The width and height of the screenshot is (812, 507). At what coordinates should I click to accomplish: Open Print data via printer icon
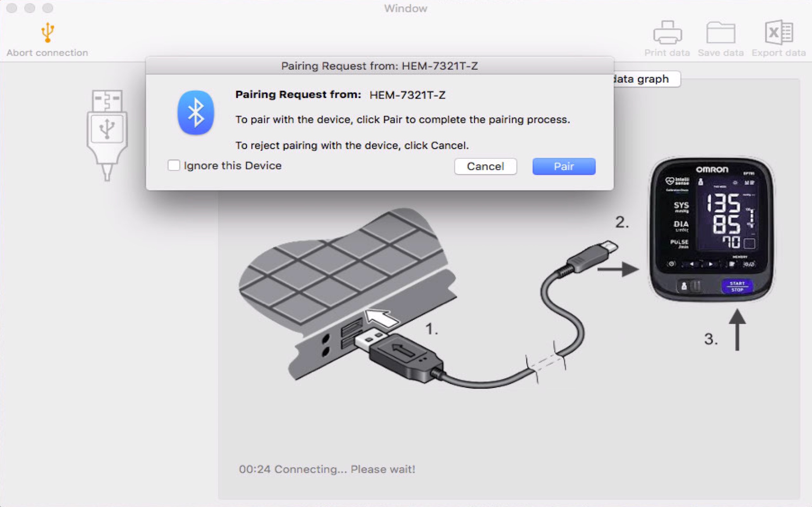(667, 33)
